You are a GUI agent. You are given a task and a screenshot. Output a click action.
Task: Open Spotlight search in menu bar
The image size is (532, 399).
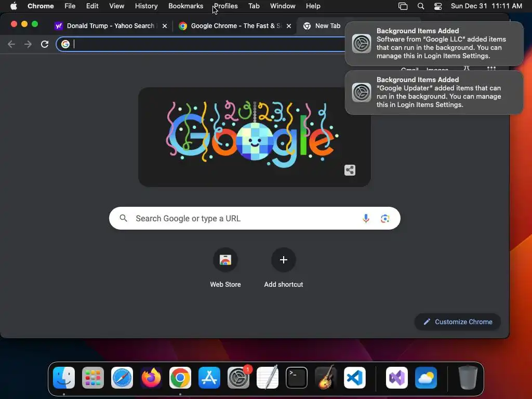(421, 6)
